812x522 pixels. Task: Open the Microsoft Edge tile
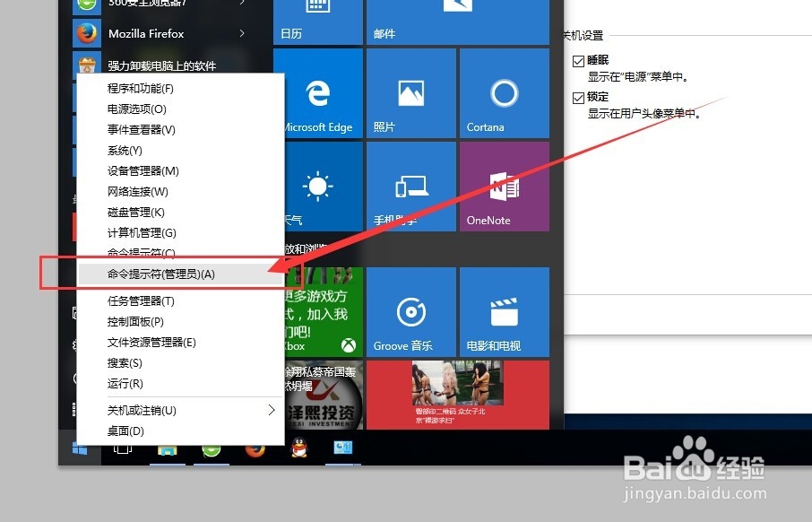pyautogui.click(x=315, y=92)
